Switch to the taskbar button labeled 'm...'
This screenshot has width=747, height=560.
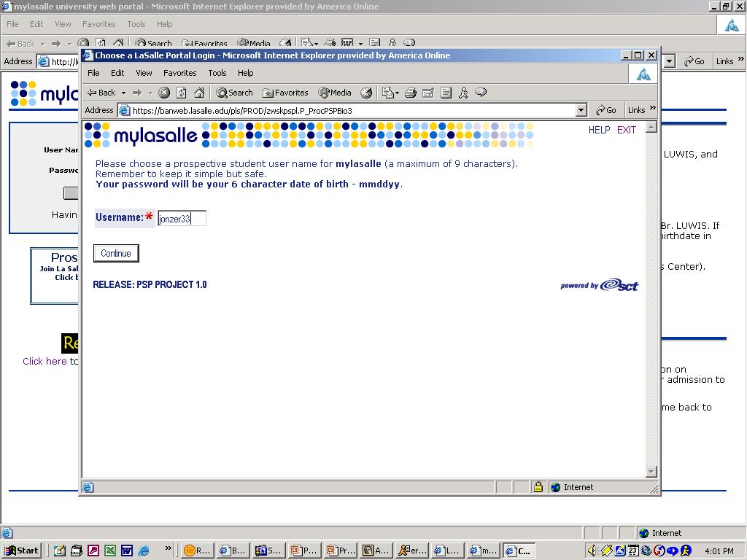click(x=483, y=551)
